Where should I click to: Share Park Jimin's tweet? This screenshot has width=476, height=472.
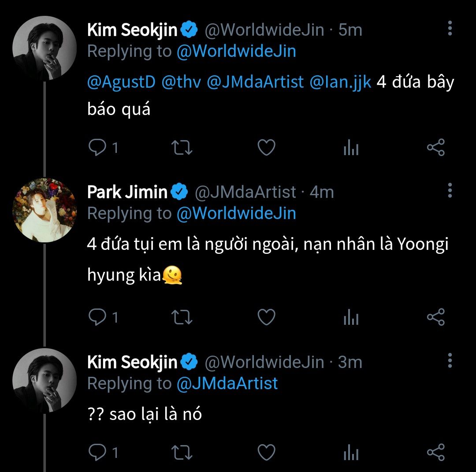click(x=436, y=317)
